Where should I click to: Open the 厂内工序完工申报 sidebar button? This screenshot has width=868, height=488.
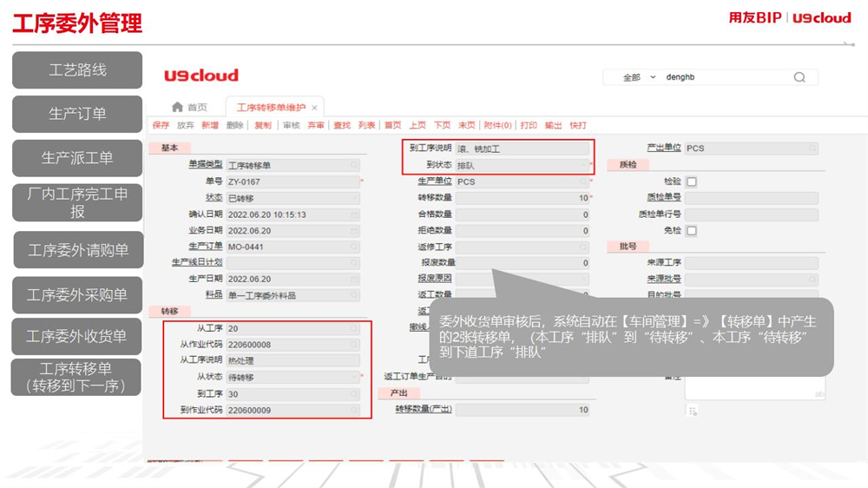pos(77,202)
